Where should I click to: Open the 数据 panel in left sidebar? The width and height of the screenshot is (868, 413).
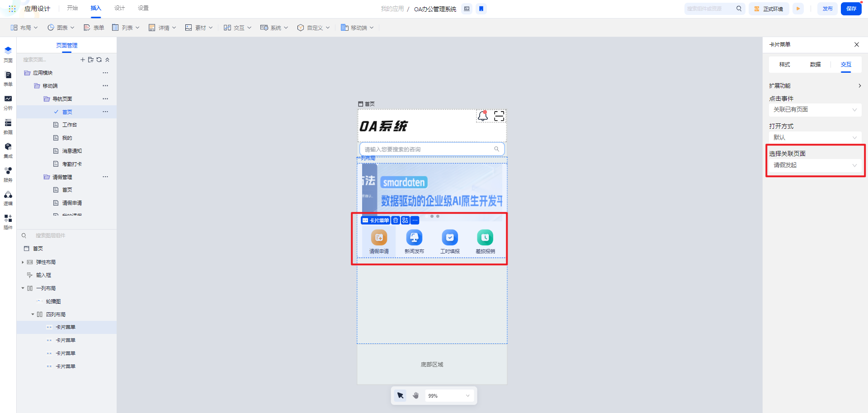click(x=8, y=127)
